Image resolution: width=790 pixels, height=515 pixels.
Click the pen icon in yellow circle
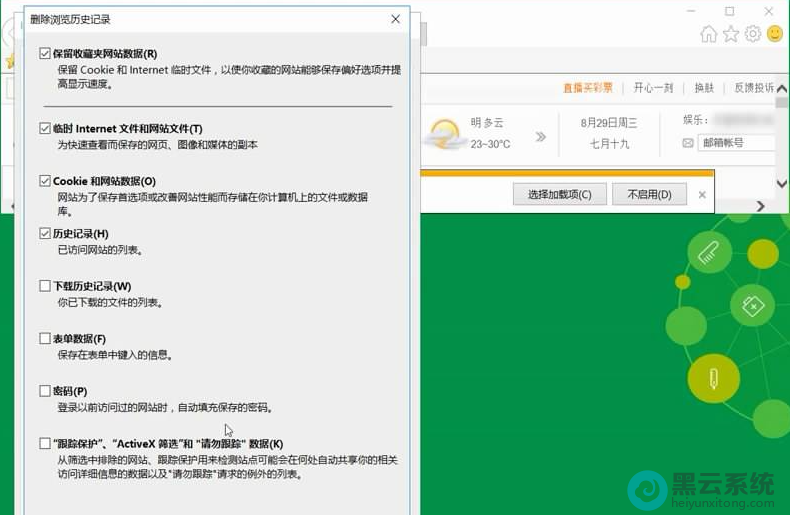coord(713,378)
